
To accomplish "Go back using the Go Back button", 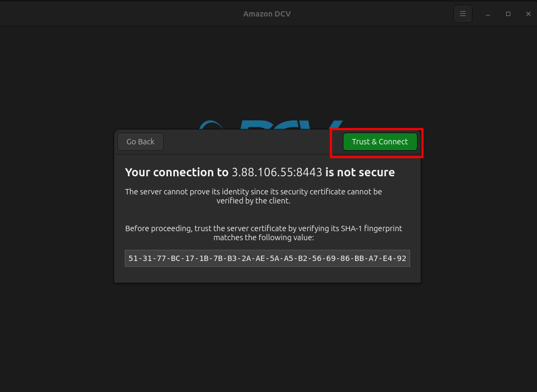I will pos(140,142).
